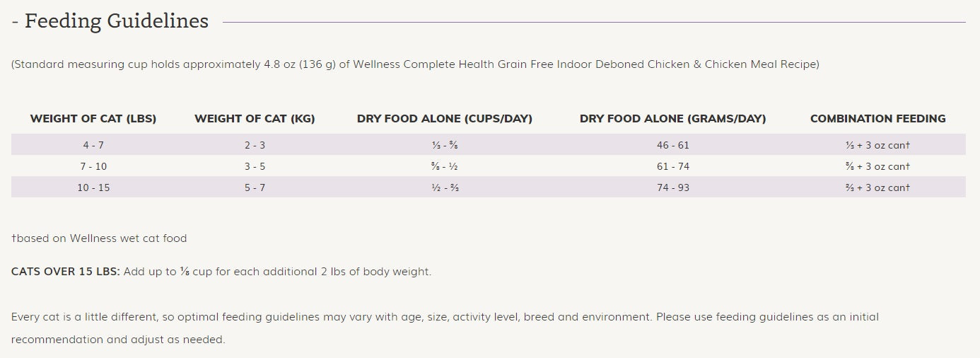Select the 2 - 3 kg weight cell
This screenshot has width=980, height=358.
[255, 146]
